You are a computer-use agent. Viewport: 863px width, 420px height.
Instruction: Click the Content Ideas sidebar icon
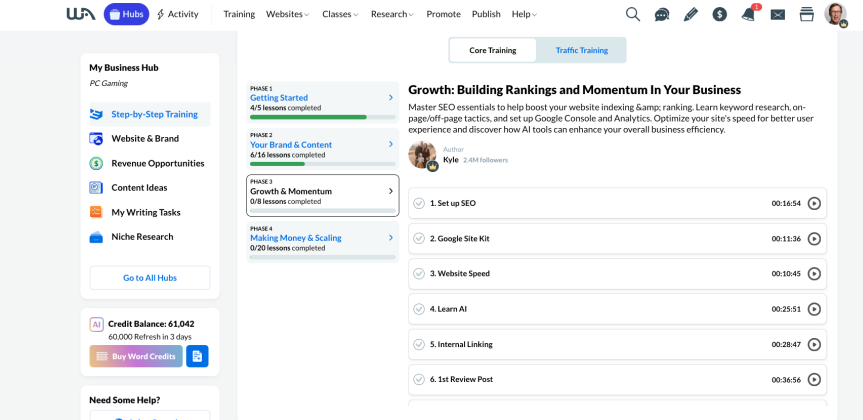(x=96, y=188)
